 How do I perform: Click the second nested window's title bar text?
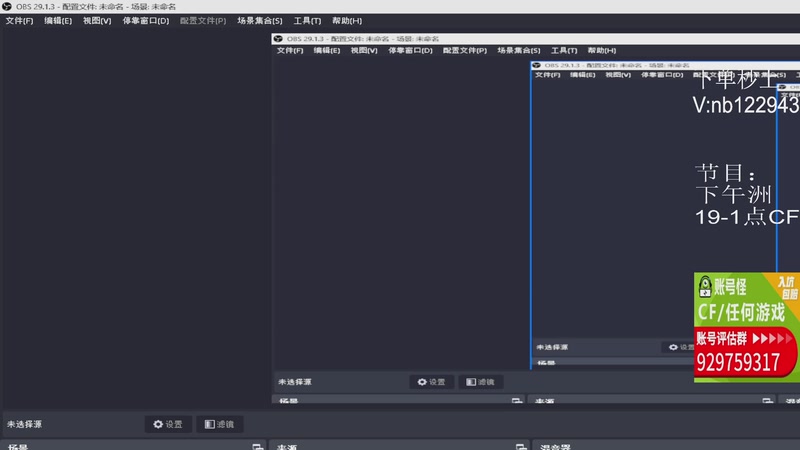pos(617,65)
